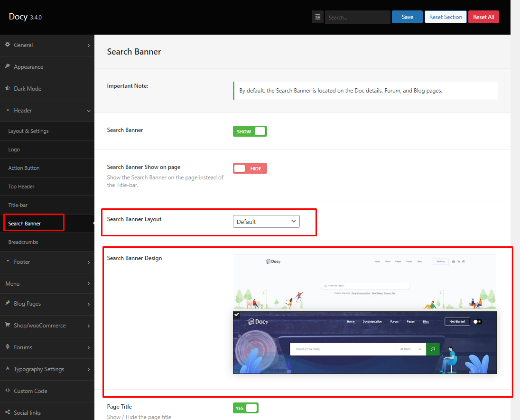The image size is (520, 420).
Task: Open the Appearance settings section
Action: tap(47, 67)
